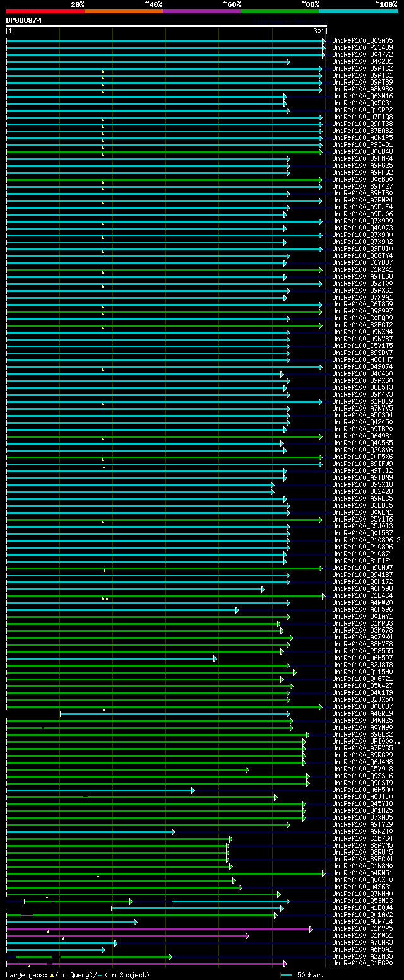
Task: Select label UniRef100_P93431
Action: 362,144
